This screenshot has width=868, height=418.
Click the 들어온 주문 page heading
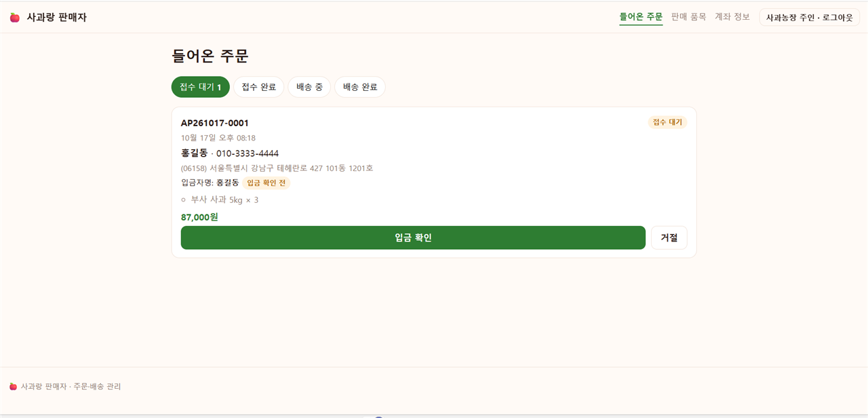[x=210, y=56]
